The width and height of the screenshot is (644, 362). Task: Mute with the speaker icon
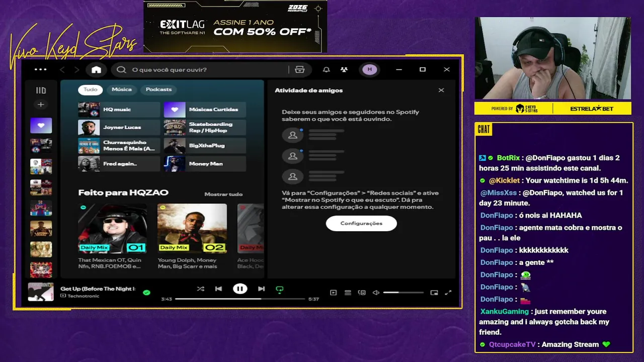point(376,293)
